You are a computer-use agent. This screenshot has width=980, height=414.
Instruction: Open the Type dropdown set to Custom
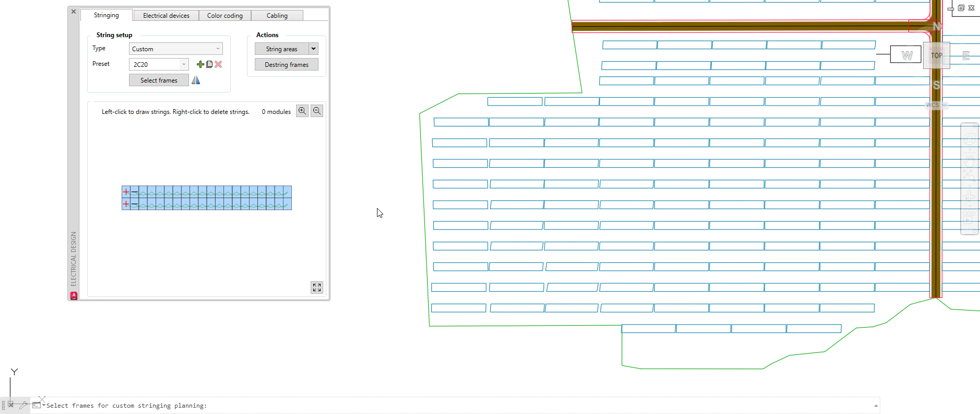[175, 49]
